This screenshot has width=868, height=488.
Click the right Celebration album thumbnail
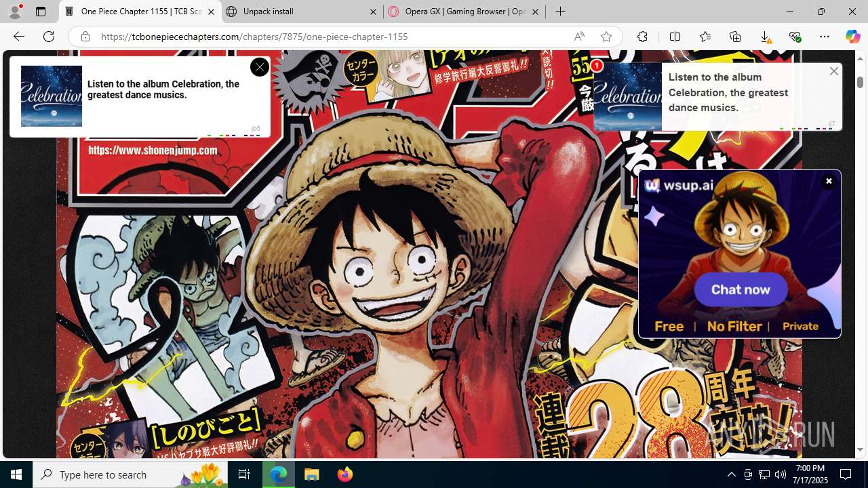[627, 96]
